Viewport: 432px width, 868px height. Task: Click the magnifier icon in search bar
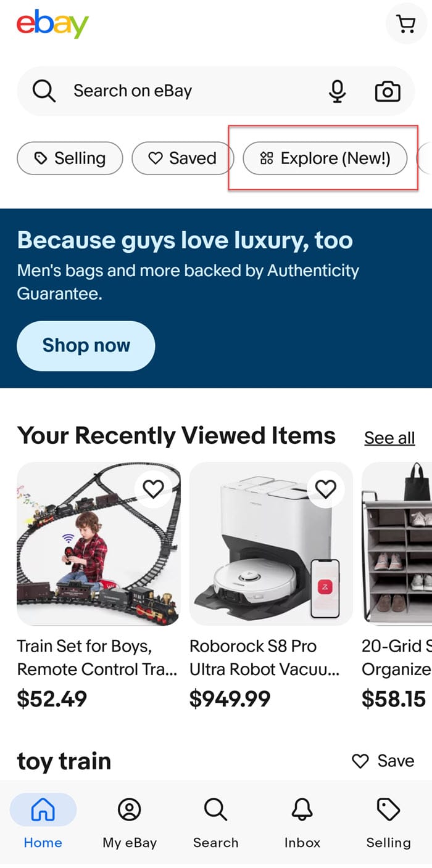pos(44,91)
